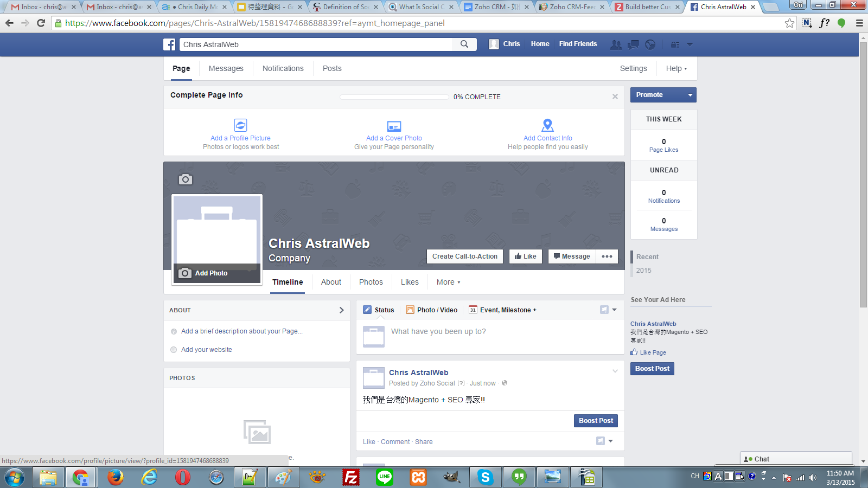Open post options chevron on Chris AstralWeb post
The width and height of the screenshot is (868, 488).
615,371
